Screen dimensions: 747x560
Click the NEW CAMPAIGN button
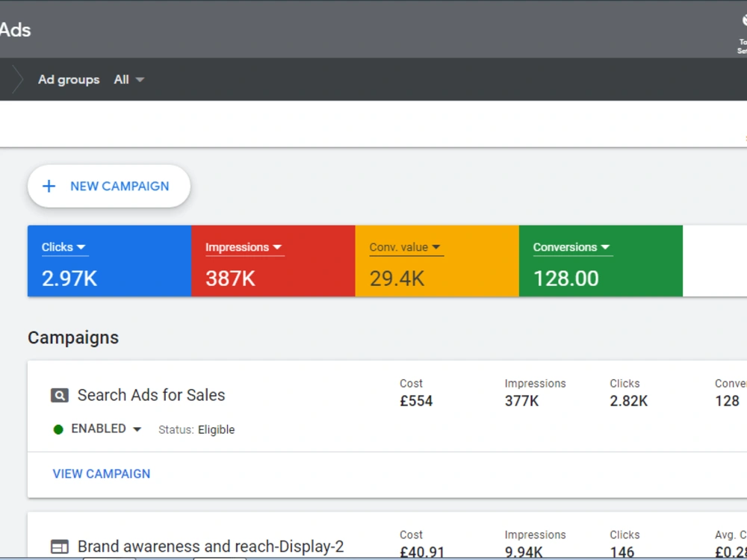click(109, 186)
